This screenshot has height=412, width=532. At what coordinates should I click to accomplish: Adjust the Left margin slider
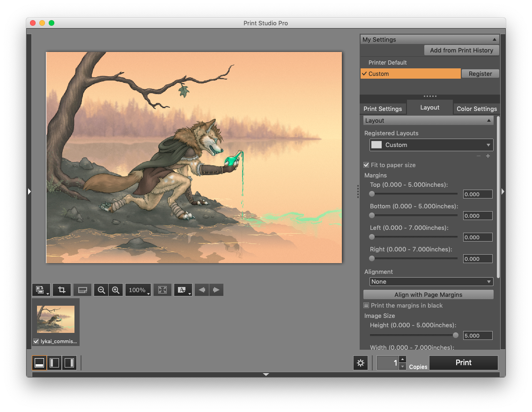tap(372, 237)
